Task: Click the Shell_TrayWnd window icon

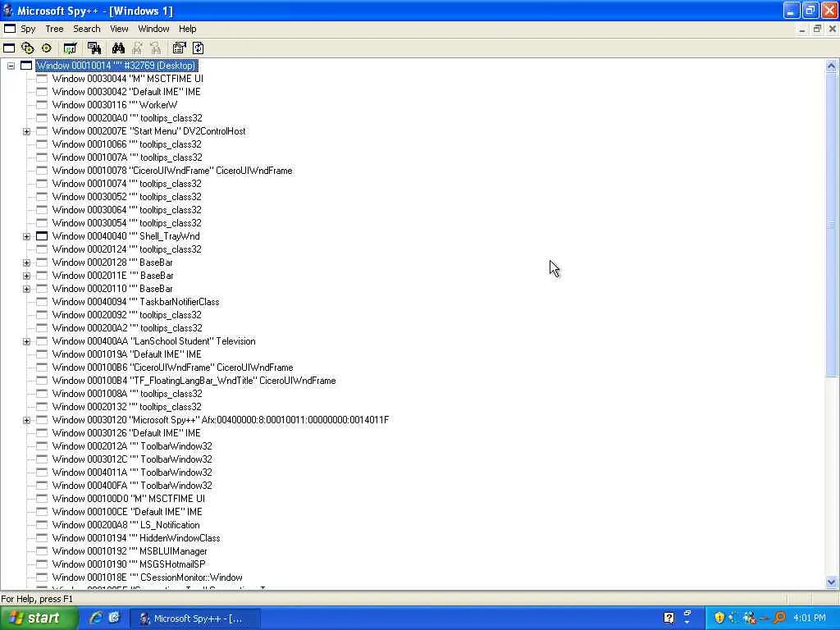Action: [x=42, y=236]
